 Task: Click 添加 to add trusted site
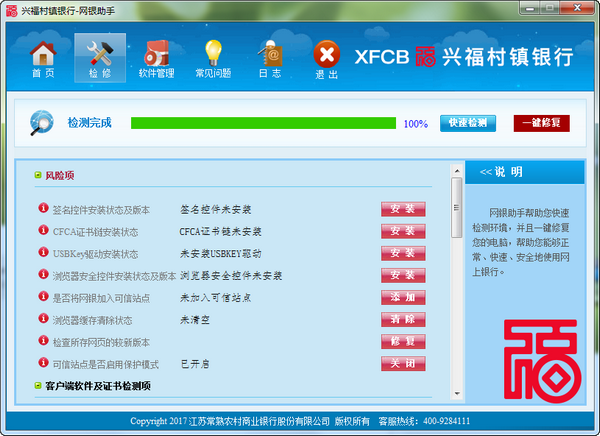(403, 297)
